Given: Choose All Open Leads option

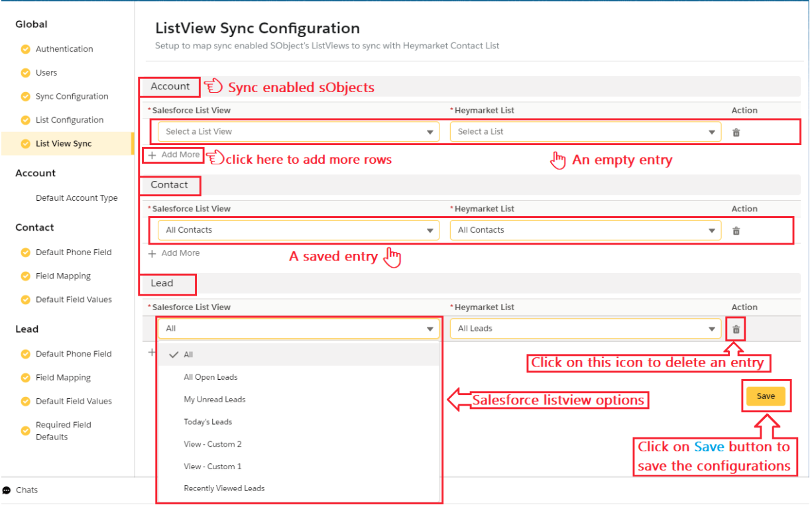Looking at the screenshot, I should coord(298,377).
